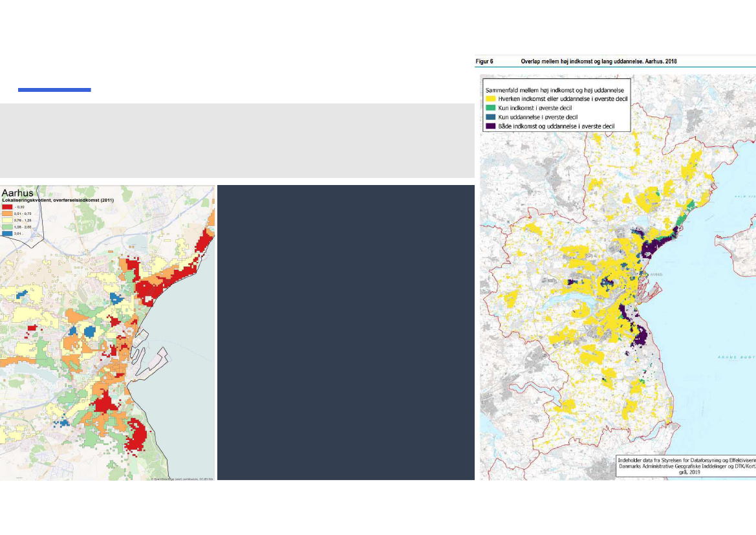Click the OpenStreetMap attribution on left map
The width and height of the screenshot is (756, 535).
click(182, 479)
